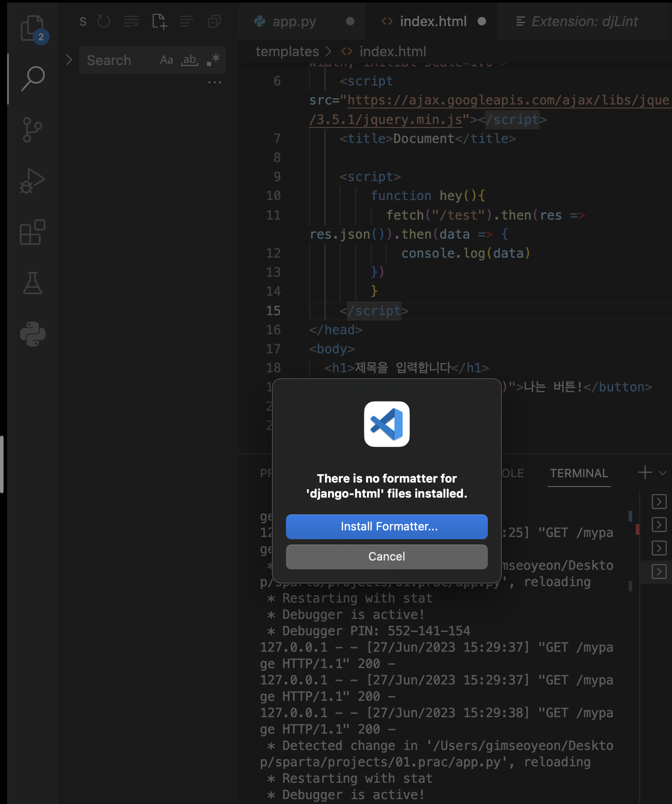672x804 pixels.
Task: Refresh the search results
Action: [104, 21]
